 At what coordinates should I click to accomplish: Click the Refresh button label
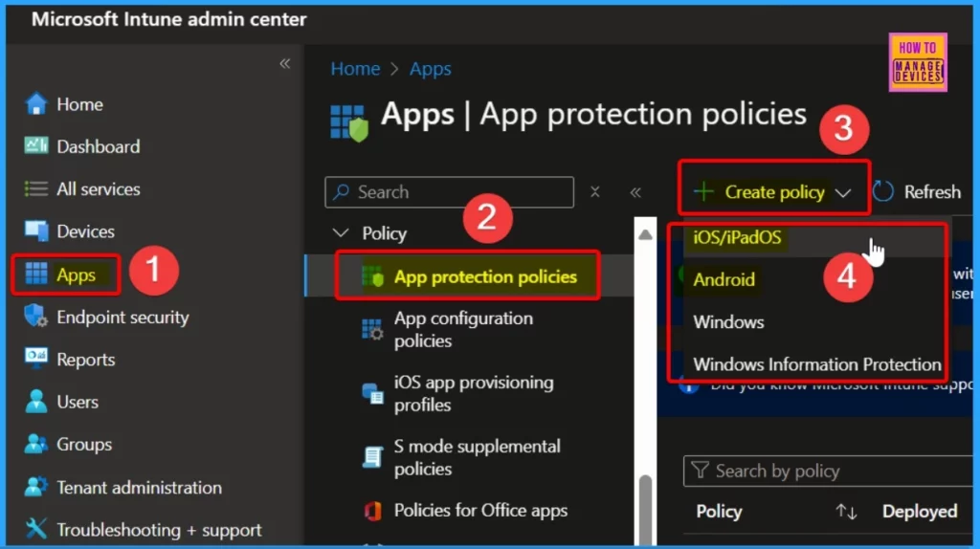click(x=932, y=191)
